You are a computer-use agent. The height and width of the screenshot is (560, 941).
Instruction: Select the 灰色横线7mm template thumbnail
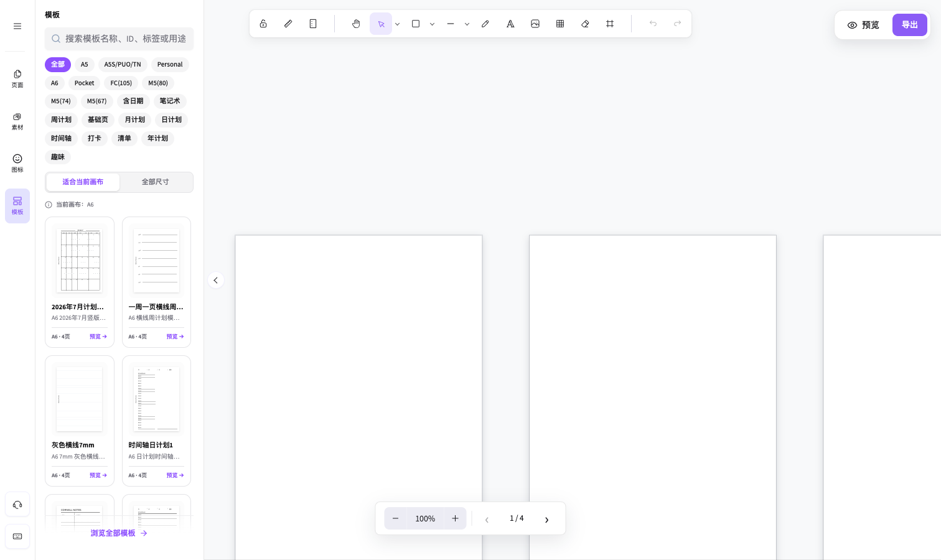point(79,399)
